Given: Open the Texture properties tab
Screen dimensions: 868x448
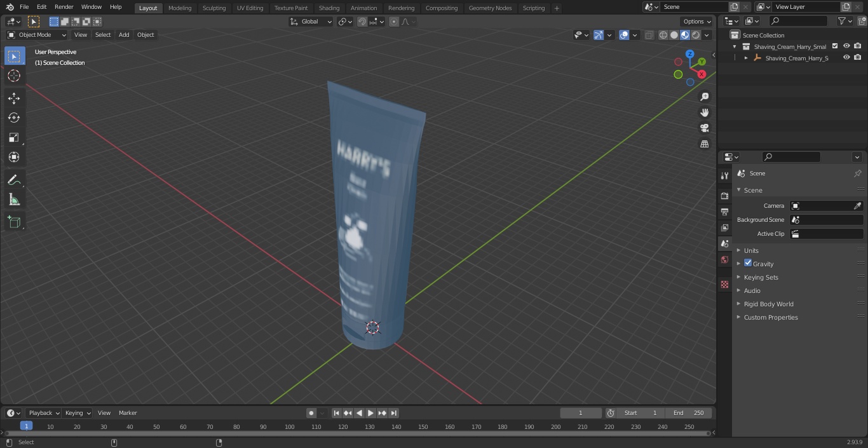Looking at the screenshot, I should pyautogui.click(x=724, y=284).
